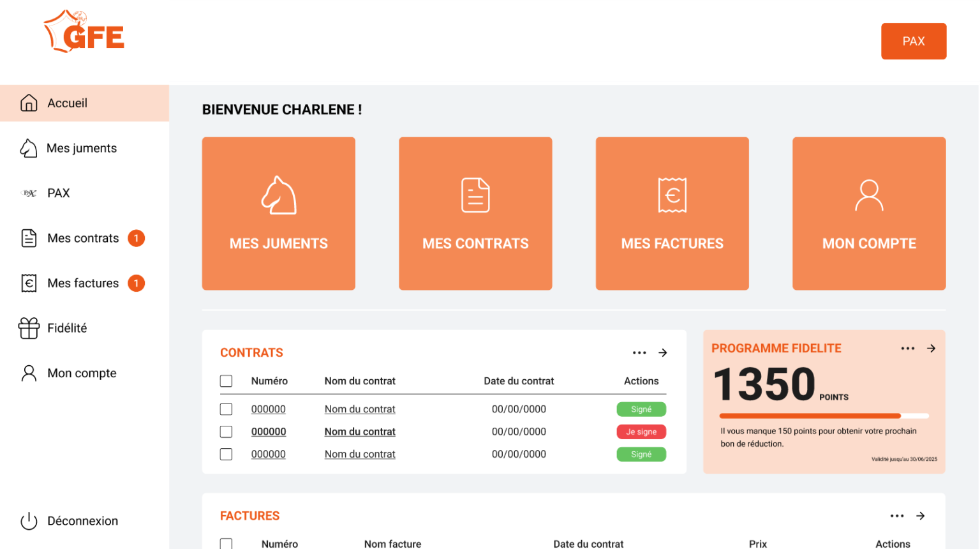980x549 pixels.
Task: Toggle the select-all checkbox in Contrats header
Action: (x=226, y=381)
